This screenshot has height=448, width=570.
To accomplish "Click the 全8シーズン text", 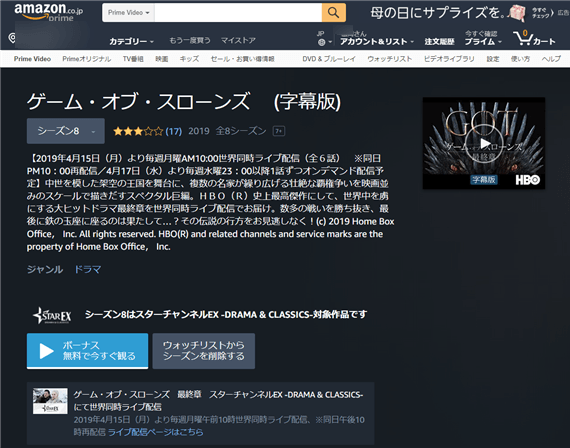I will pos(241,131).
